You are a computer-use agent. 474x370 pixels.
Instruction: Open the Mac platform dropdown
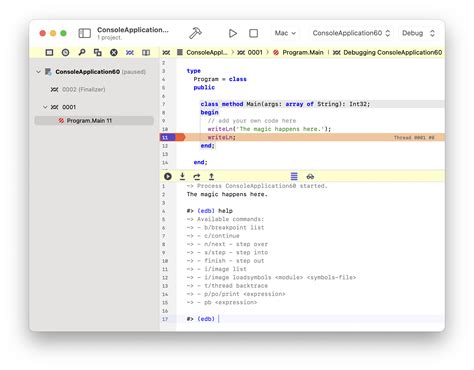285,33
